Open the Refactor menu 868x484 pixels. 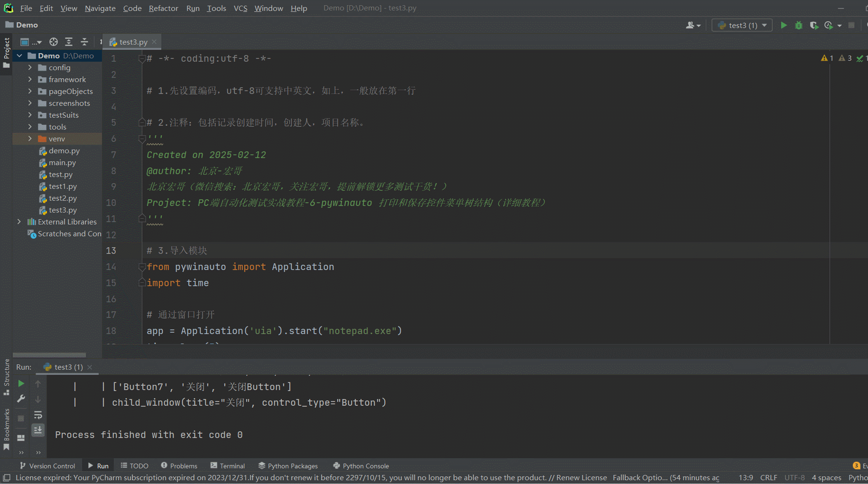[x=163, y=8]
